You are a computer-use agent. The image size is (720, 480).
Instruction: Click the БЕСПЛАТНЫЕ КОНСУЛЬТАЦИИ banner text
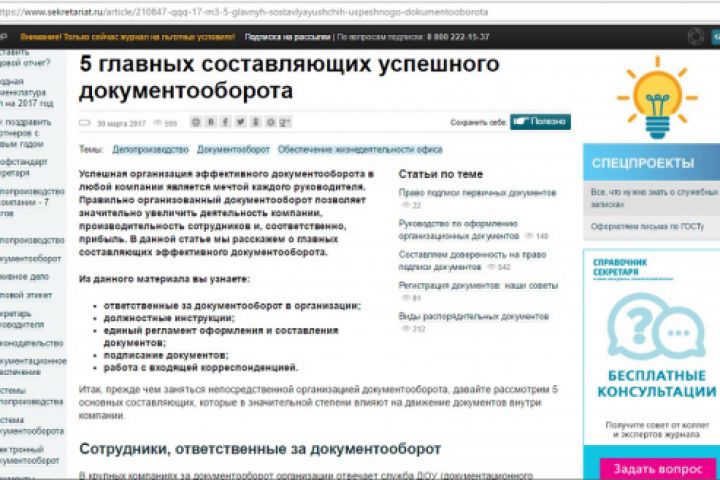[657, 384]
